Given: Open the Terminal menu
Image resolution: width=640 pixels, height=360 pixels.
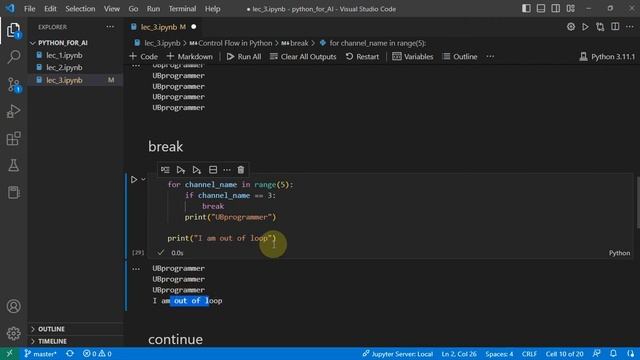Looking at the screenshot, I should 182,9.
